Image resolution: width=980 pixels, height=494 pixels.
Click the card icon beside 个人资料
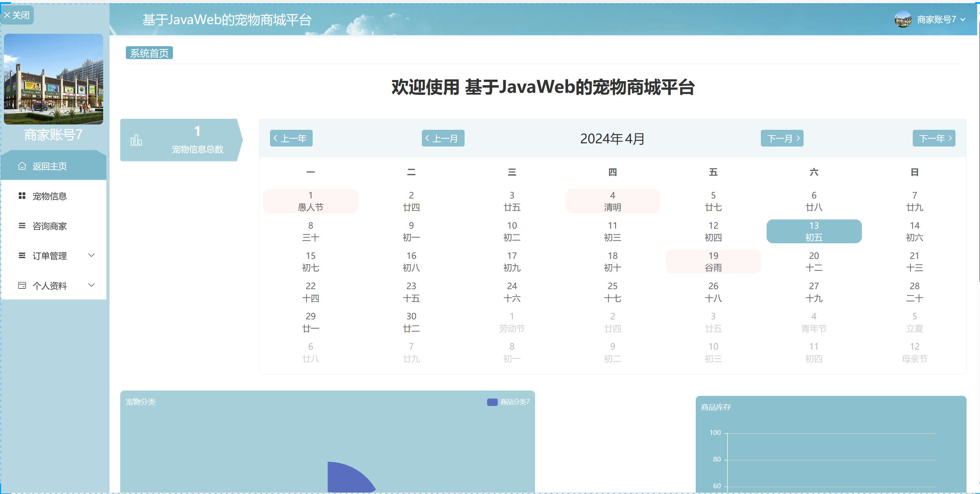pos(22,286)
